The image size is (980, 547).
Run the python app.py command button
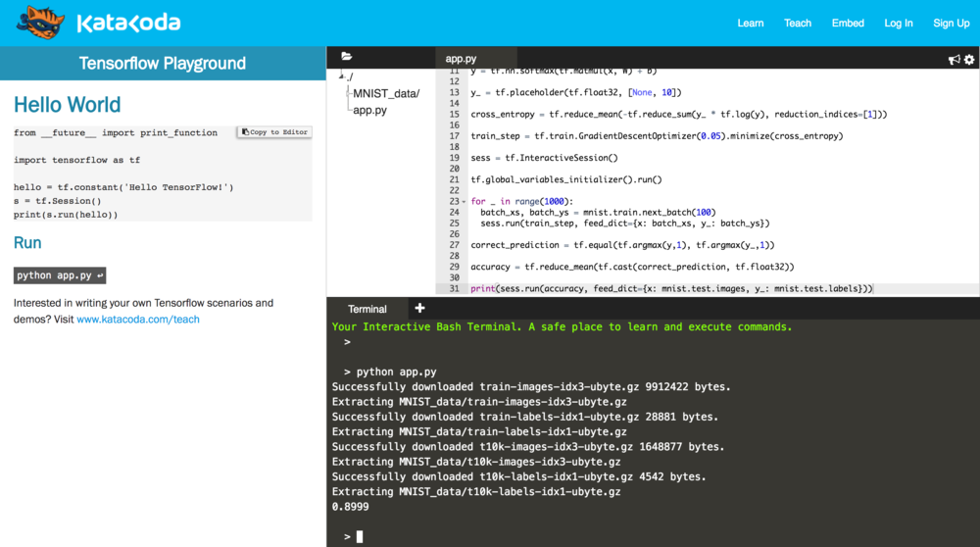coord(60,275)
